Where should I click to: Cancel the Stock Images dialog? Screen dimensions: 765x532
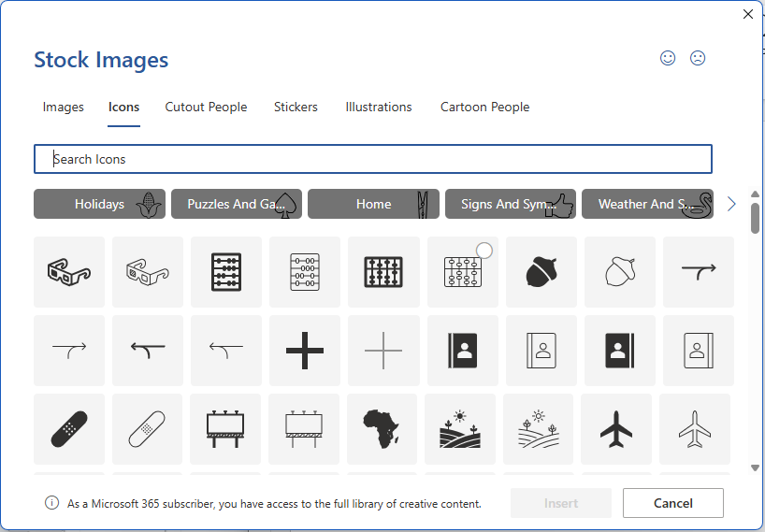pos(672,503)
